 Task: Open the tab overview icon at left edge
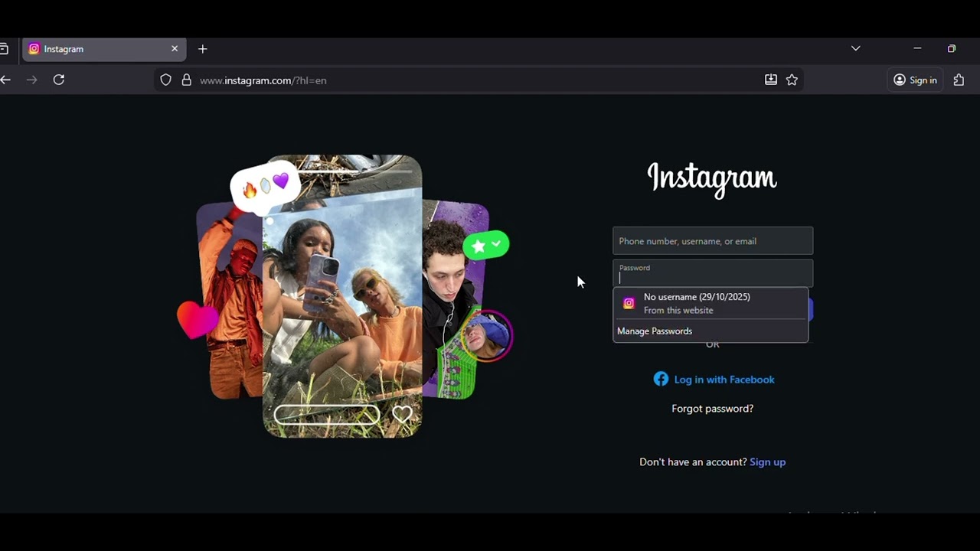point(4,48)
